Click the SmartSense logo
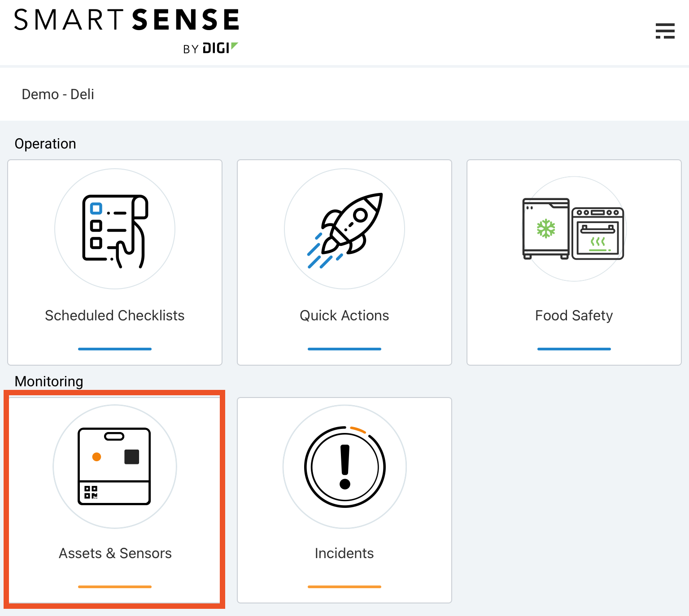 tap(126, 19)
